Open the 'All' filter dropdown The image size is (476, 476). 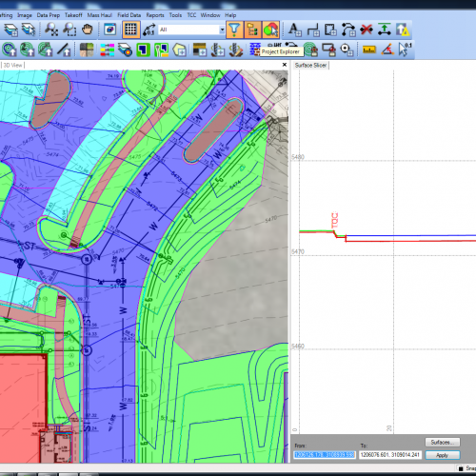click(222, 30)
